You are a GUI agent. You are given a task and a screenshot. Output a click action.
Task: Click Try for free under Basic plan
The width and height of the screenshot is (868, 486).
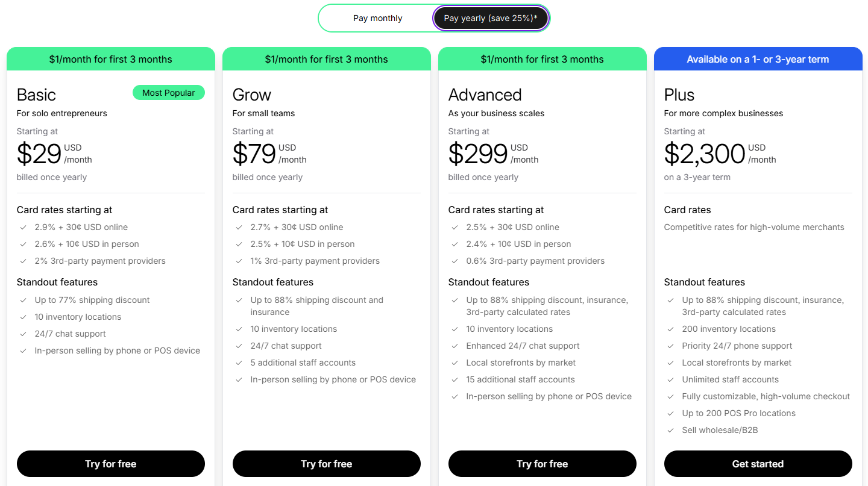coord(111,464)
